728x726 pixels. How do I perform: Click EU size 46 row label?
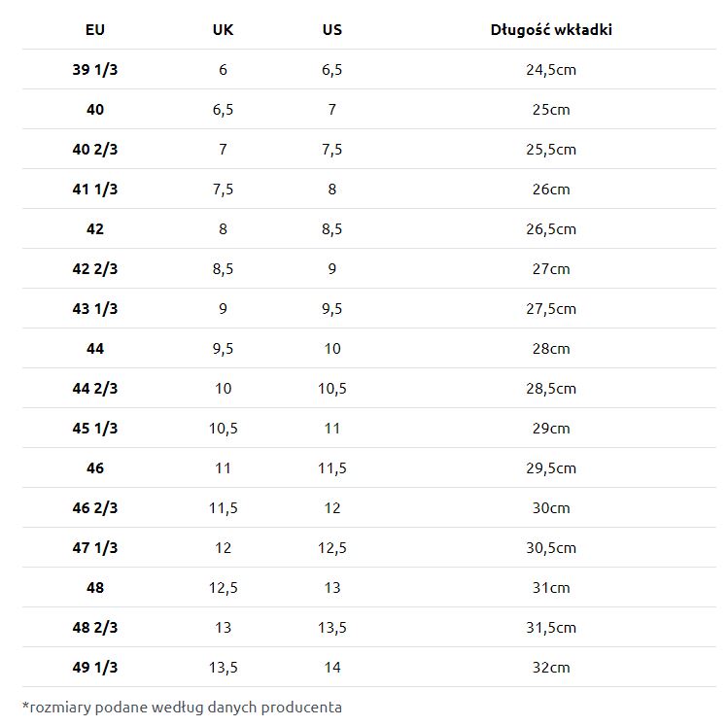(95, 468)
